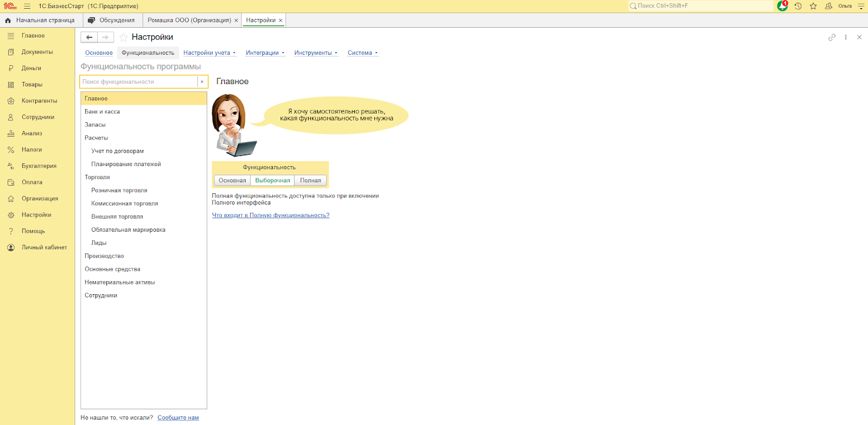Switch to Ромашка ООО (Организация) tab

(x=189, y=20)
